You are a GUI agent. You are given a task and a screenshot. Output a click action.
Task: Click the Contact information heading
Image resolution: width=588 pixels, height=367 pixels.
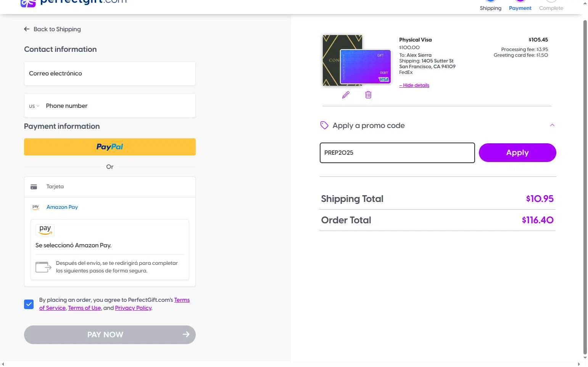click(x=60, y=49)
